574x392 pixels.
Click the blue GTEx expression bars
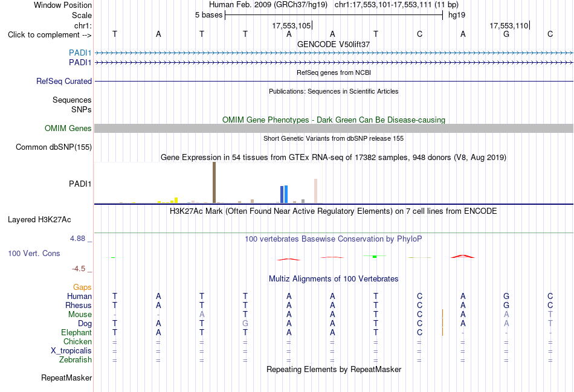(x=284, y=194)
